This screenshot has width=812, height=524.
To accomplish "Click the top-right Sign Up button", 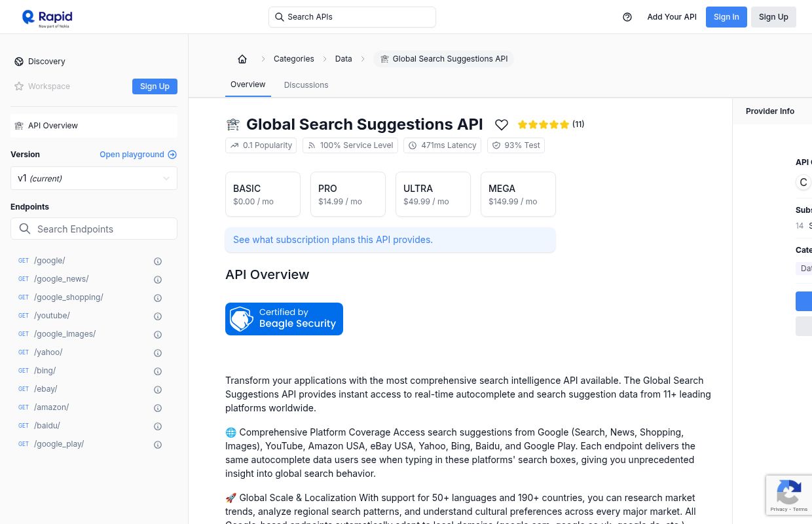I will (773, 17).
